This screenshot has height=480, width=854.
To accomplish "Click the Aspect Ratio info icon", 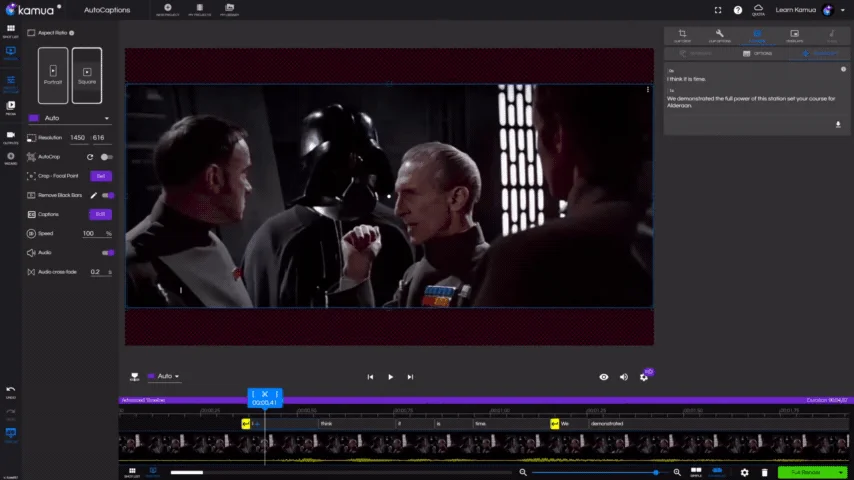I will point(71,33).
